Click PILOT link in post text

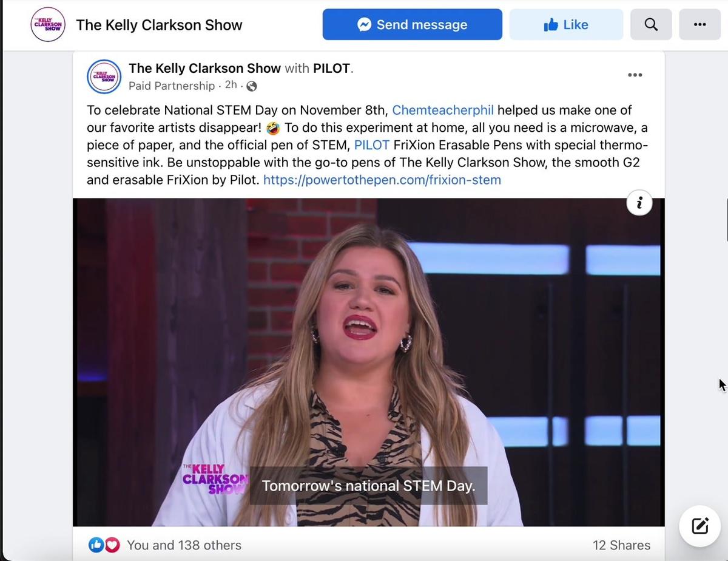(372, 145)
